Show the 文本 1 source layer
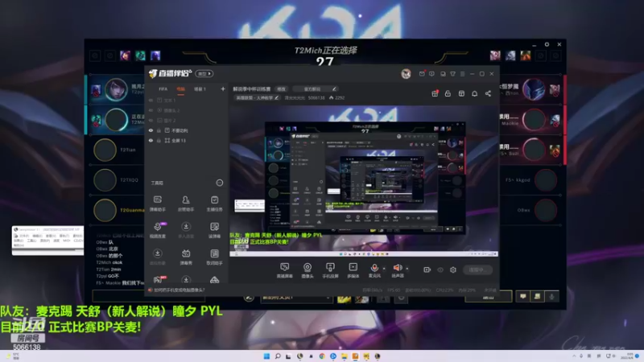 pos(151,100)
